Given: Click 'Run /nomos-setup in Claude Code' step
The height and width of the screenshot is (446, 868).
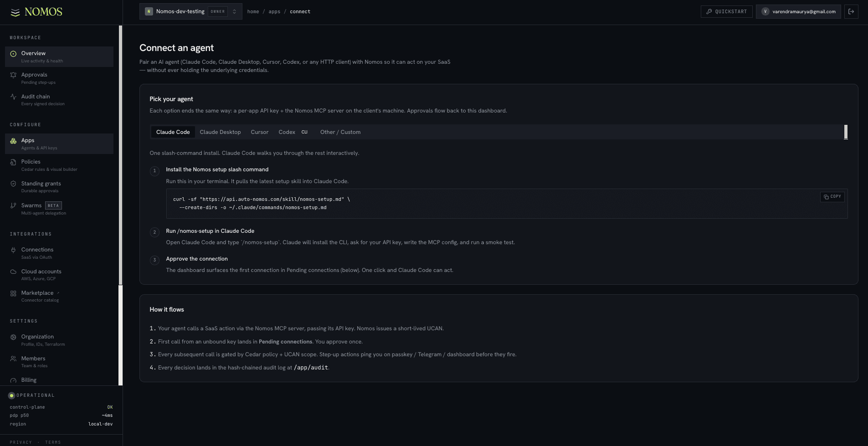Looking at the screenshot, I should click(210, 231).
